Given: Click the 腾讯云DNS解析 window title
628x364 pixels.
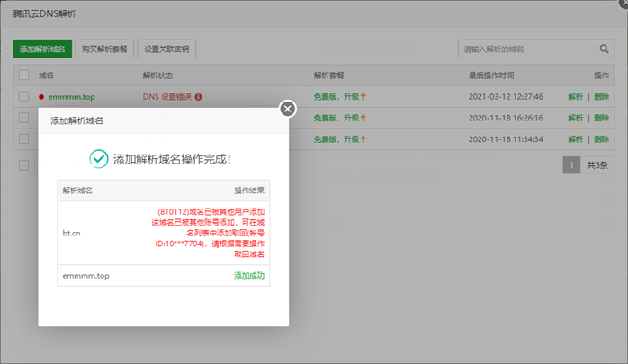Looking at the screenshot, I should point(44,14).
